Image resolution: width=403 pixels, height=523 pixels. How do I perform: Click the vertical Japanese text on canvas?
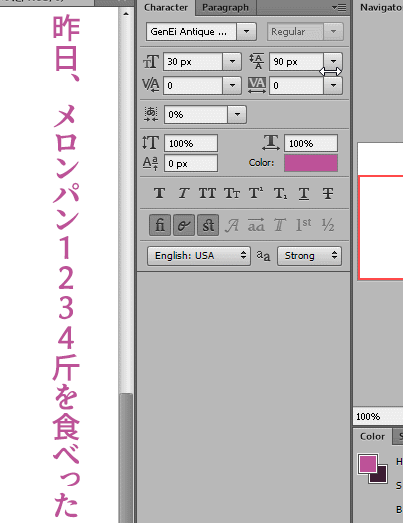[66, 267]
